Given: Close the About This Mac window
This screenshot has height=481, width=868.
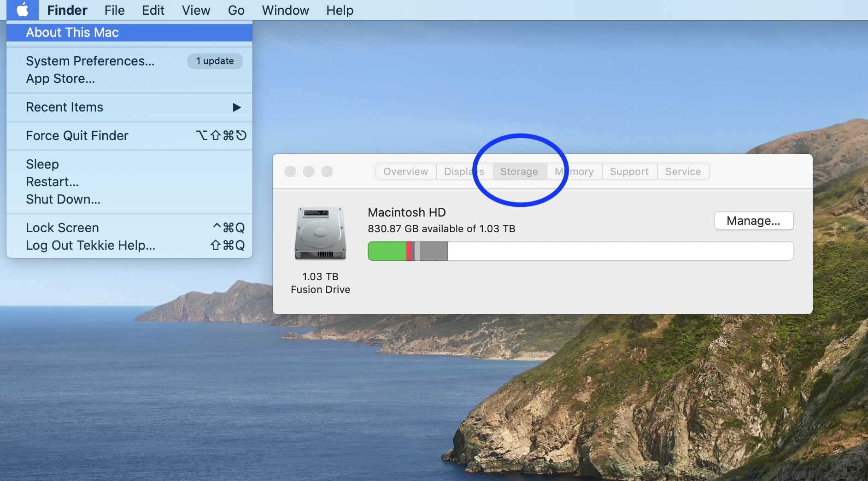Looking at the screenshot, I should coord(290,171).
